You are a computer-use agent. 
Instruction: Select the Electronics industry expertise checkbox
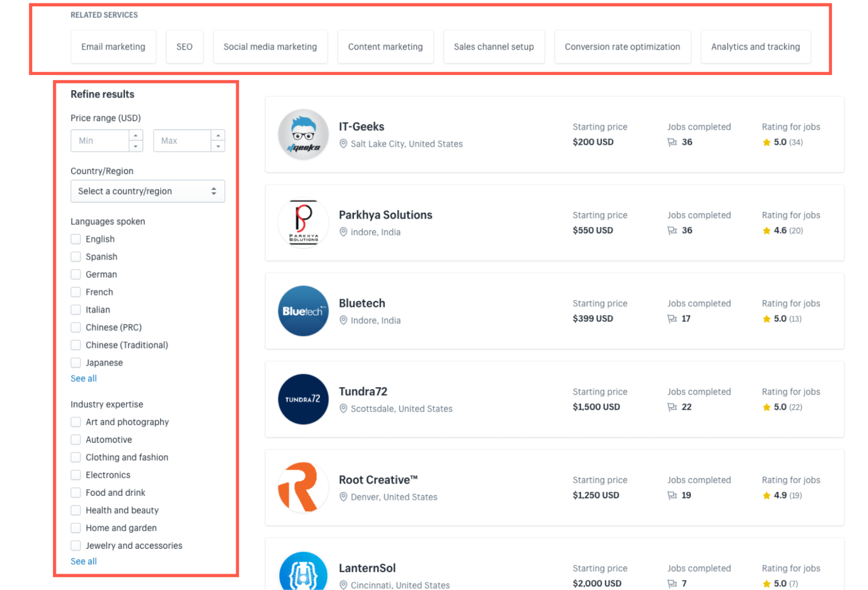click(76, 475)
